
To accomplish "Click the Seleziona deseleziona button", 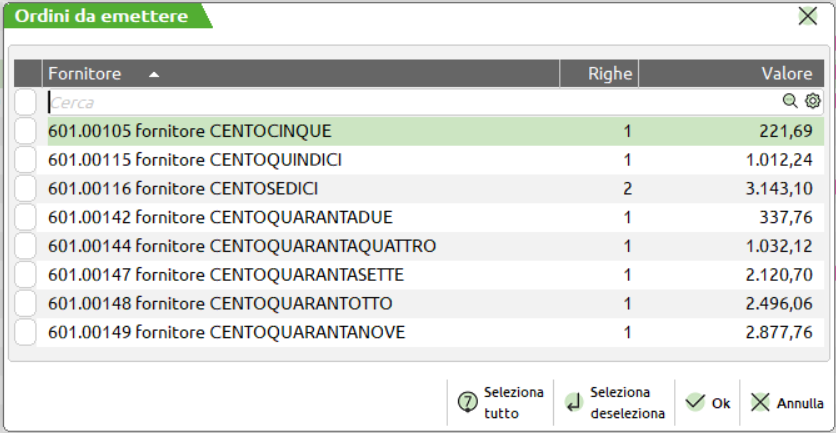I will tap(614, 402).
